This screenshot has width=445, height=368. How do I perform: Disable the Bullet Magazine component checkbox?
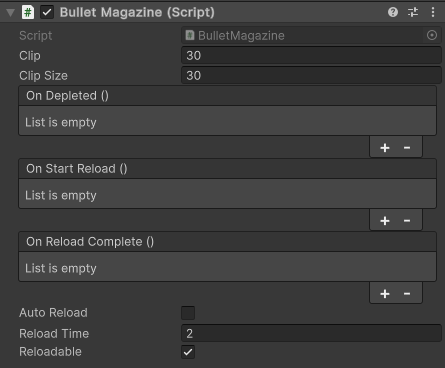point(47,12)
